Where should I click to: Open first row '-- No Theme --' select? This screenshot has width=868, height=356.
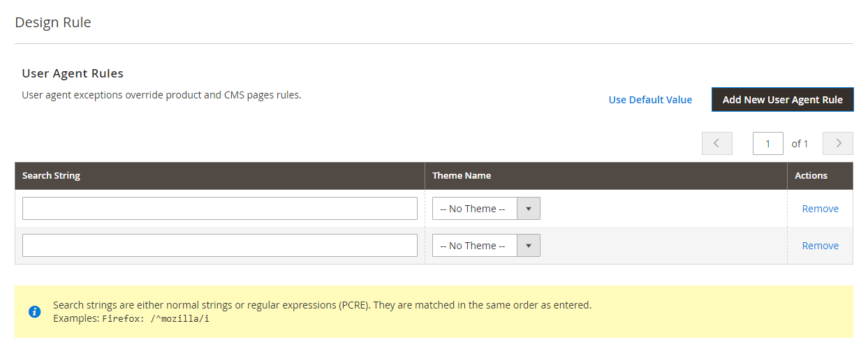tap(486, 209)
